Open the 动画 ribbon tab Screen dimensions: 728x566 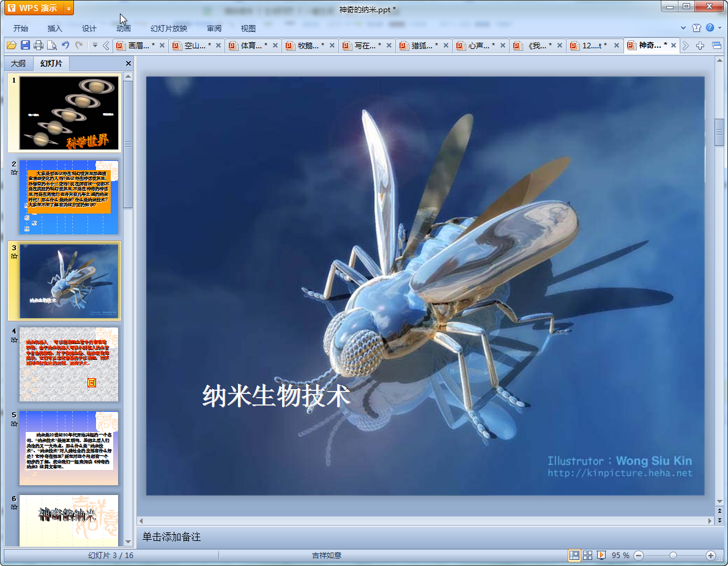[x=123, y=28]
